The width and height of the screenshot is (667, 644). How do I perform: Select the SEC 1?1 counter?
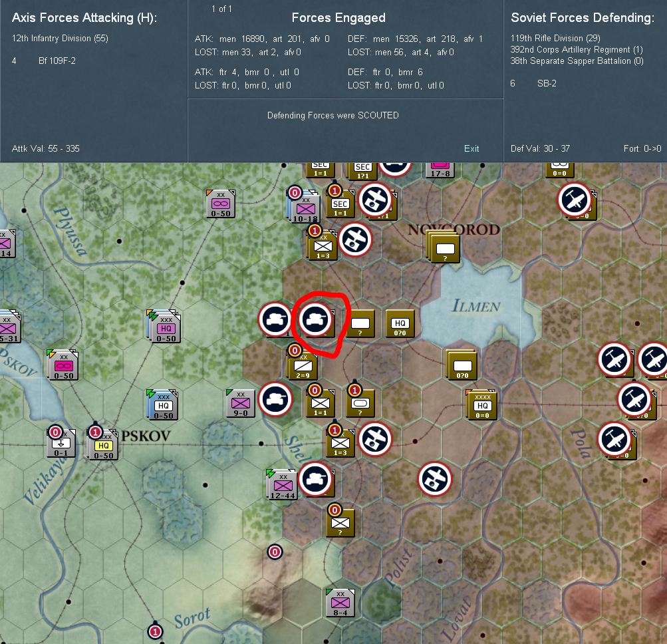click(x=362, y=171)
